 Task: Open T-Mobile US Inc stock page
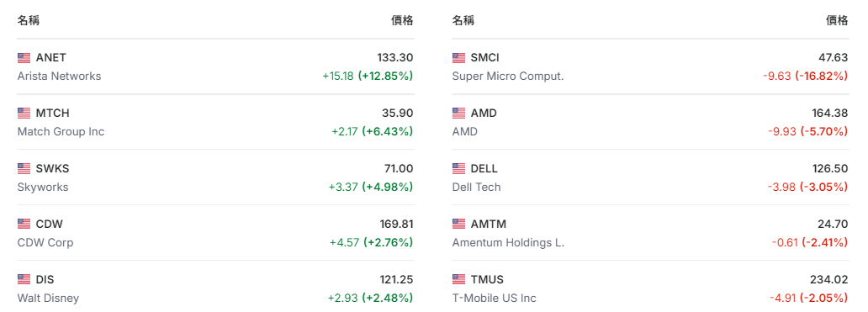click(x=495, y=299)
